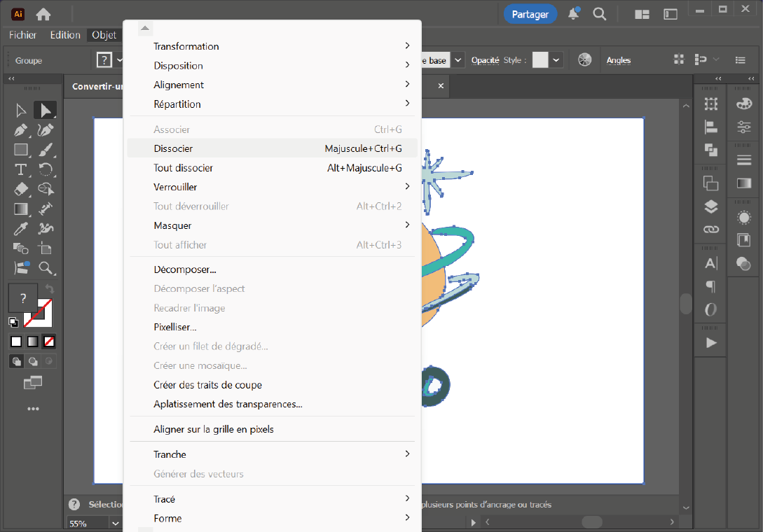Image resolution: width=763 pixels, height=532 pixels.
Task: Click Décomposer... menu entry
Action: pyautogui.click(x=184, y=269)
